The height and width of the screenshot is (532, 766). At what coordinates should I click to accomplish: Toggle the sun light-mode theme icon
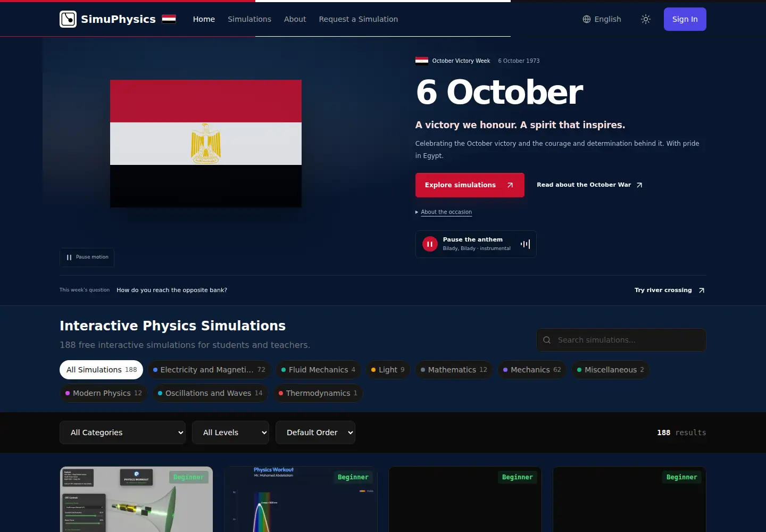(646, 19)
